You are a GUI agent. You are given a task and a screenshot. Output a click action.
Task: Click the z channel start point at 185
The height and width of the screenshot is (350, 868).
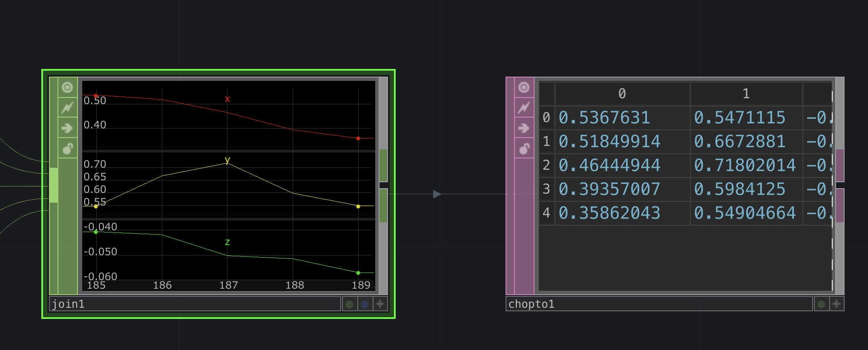pyautogui.click(x=96, y=232)
